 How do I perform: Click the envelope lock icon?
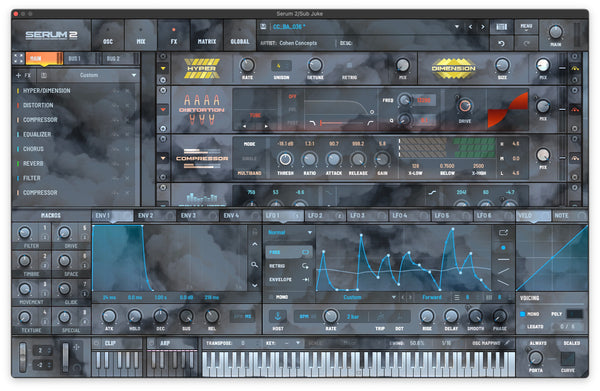click(254, 231)
